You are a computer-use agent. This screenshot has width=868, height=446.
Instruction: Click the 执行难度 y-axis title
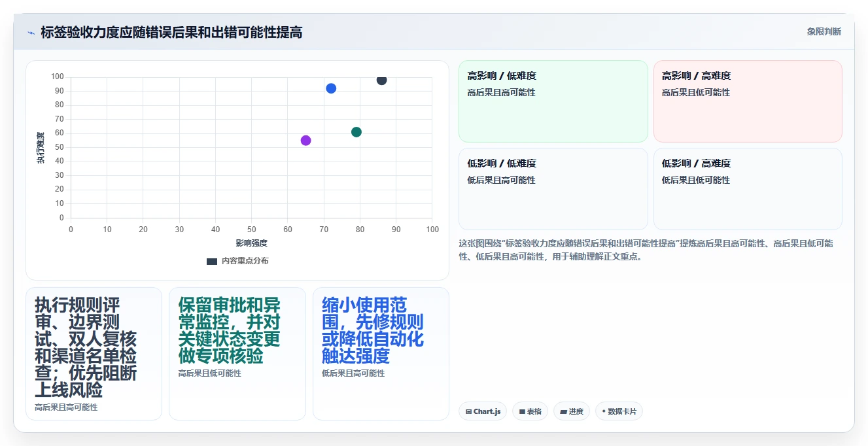(x=41, y=148)
